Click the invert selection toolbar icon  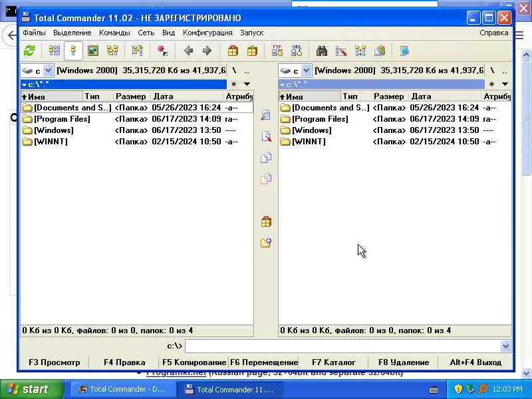[x=137, y=51]
